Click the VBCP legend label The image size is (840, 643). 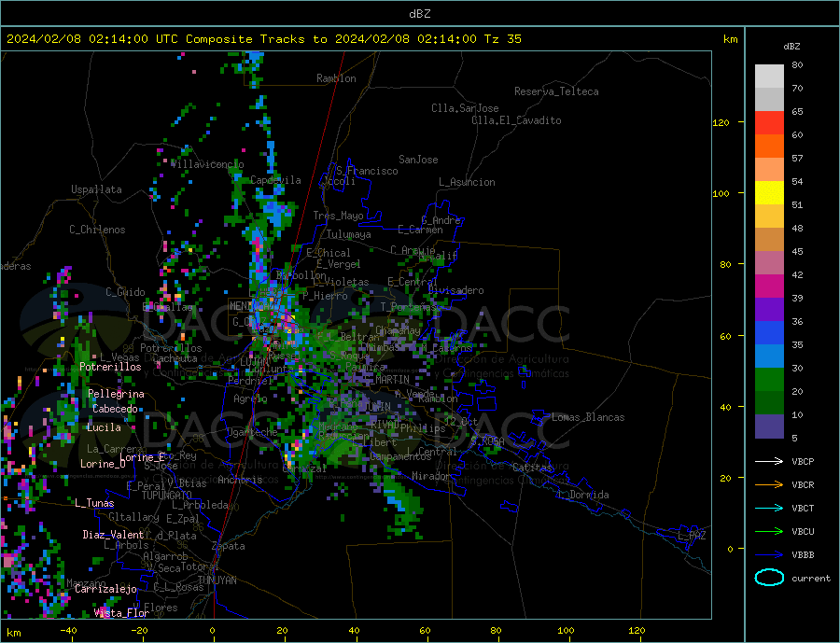[803, 461]
